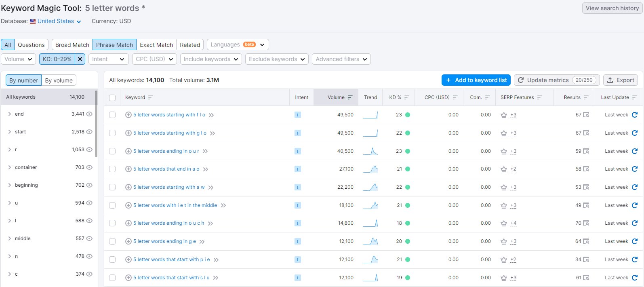The height and width of the screenshot is (287, 644).
Task: Click informational intent badge for 'starting with a w'
Action: 298,187
